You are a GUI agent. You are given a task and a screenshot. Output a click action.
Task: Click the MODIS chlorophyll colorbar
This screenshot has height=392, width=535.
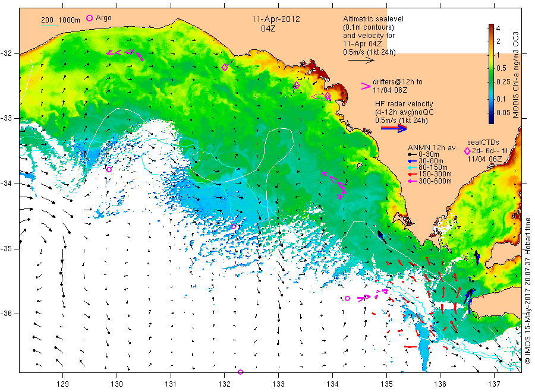pyautogui.click(x=491, y=74)
